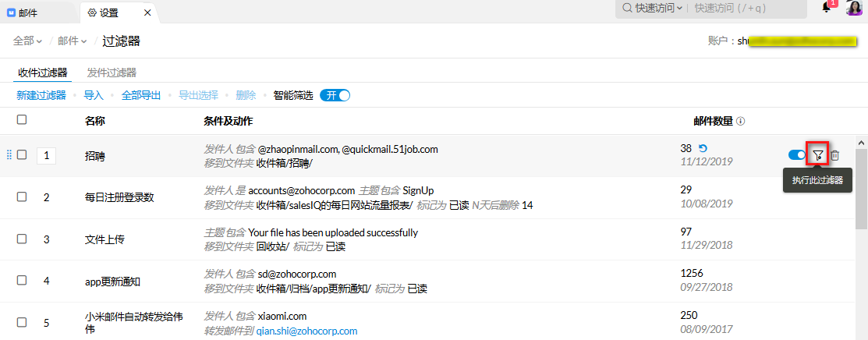
Task: Expand the 邮件 breadcrumb dropdown
Action: coord(73,41)
